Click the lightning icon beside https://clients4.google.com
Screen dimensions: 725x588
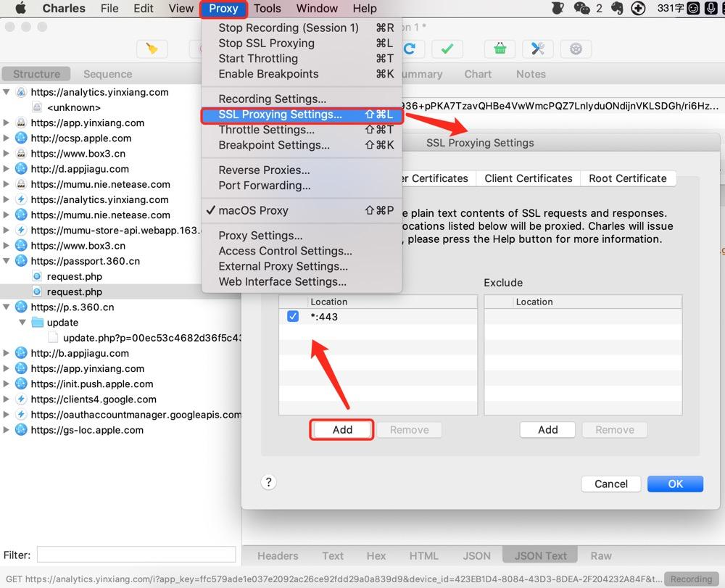21,399
